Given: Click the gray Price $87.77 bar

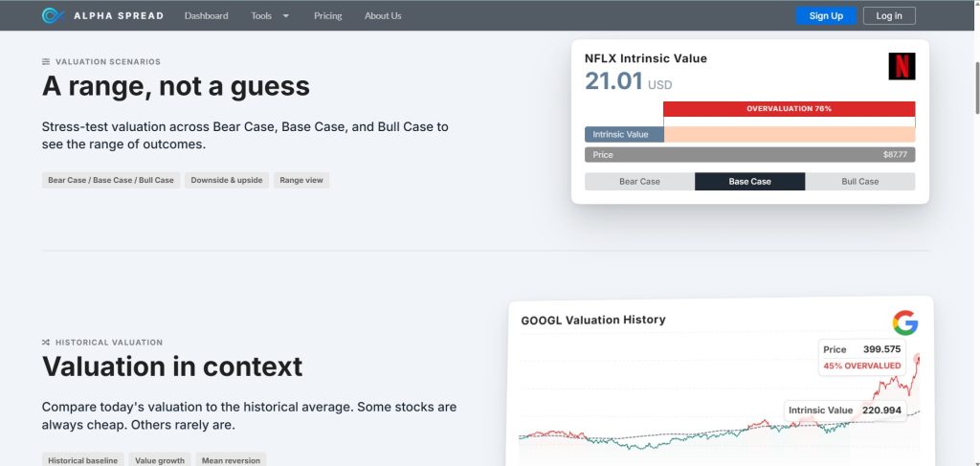Looking at the screenshot, I should 750,154.
